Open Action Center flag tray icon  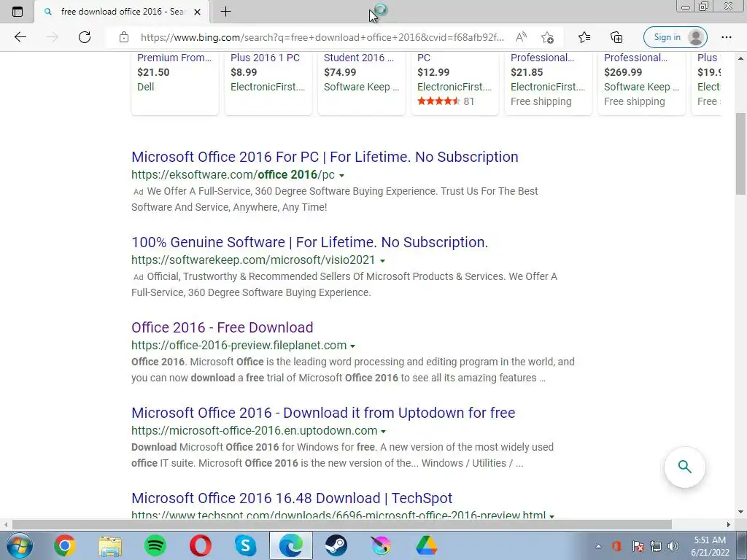pos(638,546)
